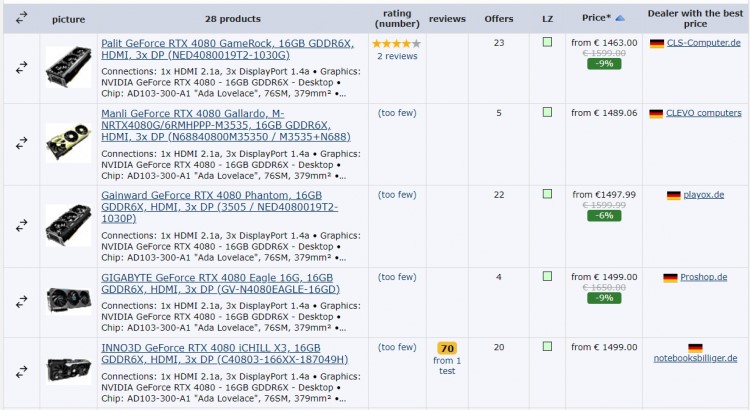The image size is (750, 410).
Task: Click the star rating of Palit GameRock
Action: coord(396,44)
